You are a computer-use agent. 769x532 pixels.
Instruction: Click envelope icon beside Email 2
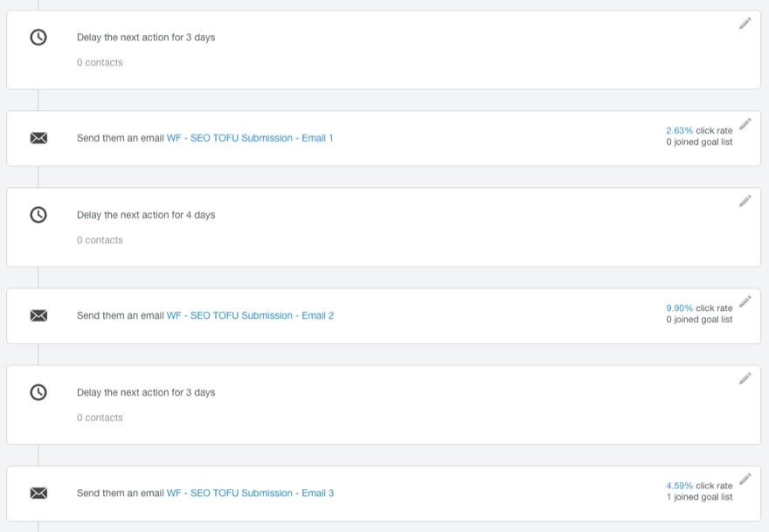(x=38, y=315)
